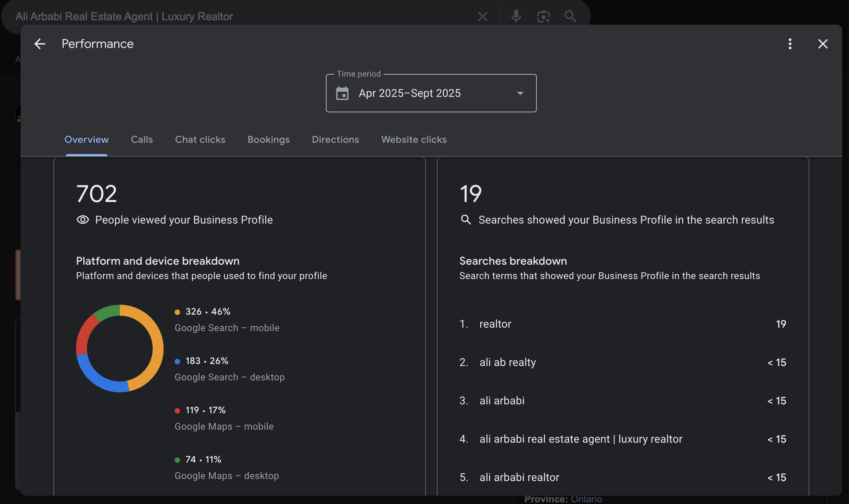Click the 'Google Search – desktop' label
849x504 pixels.
[x=230, y=377]
